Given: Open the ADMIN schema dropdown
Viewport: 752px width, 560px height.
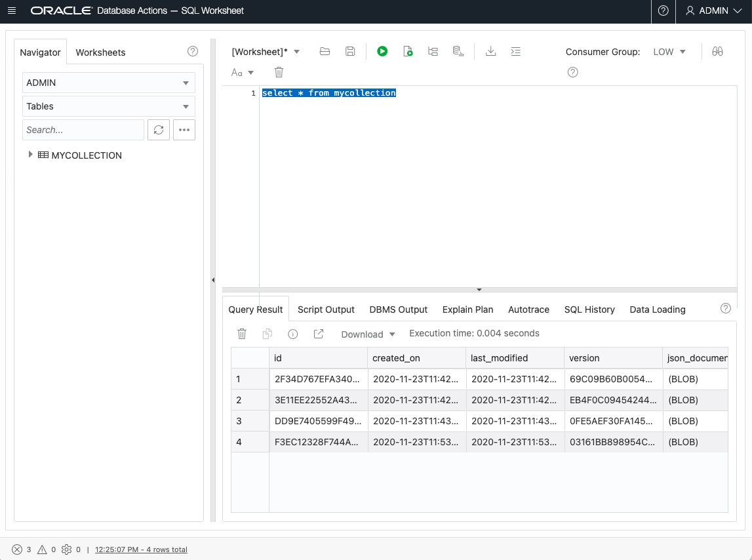Looking at the screenshot, I should (109, 83).
